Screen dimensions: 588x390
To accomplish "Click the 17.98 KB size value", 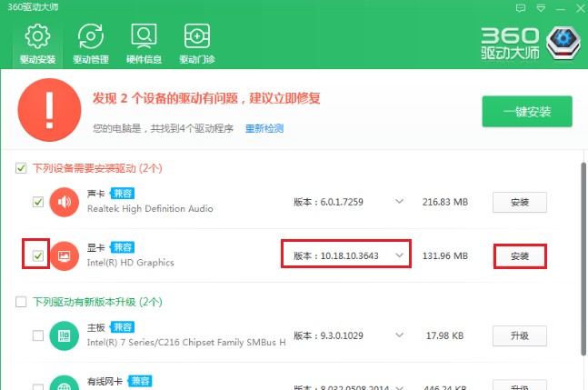I will click(444, 335).
